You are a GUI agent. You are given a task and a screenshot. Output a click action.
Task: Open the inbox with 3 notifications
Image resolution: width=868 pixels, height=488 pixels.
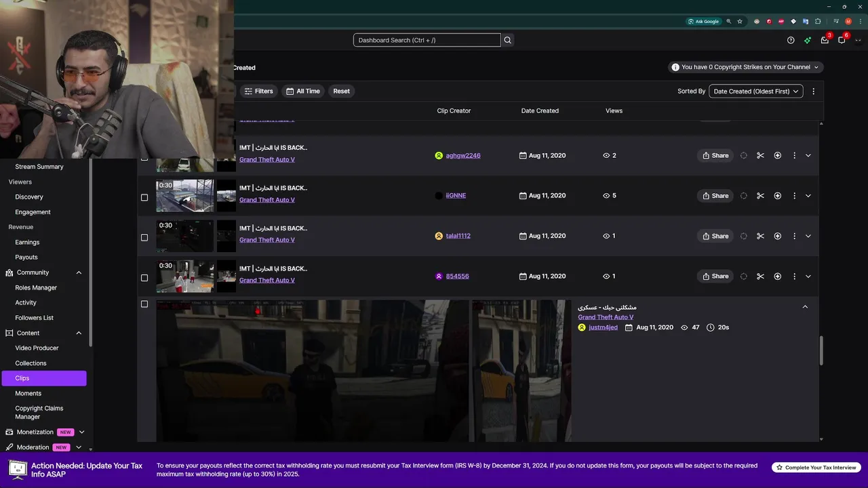pyautogui.click(x=825, y=40)
